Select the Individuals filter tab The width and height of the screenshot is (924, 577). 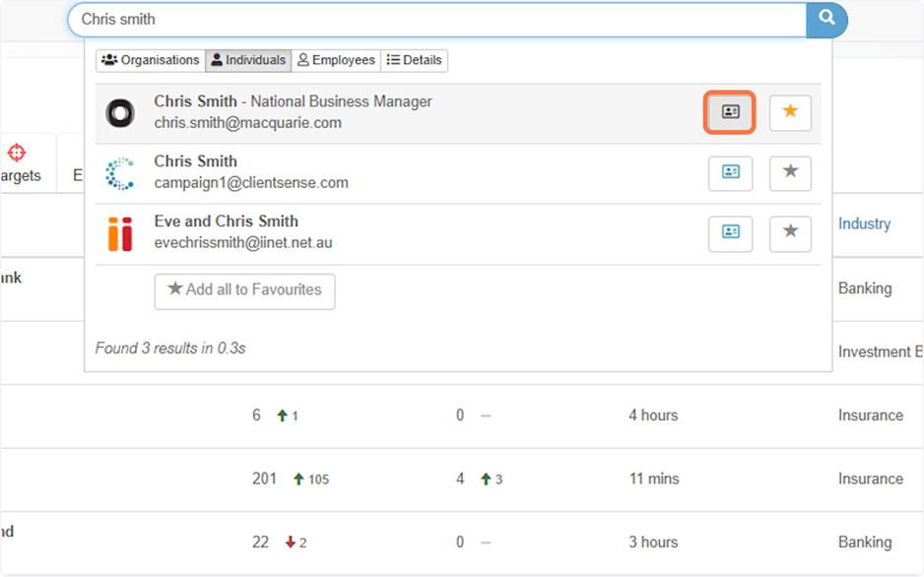point(247,60)
